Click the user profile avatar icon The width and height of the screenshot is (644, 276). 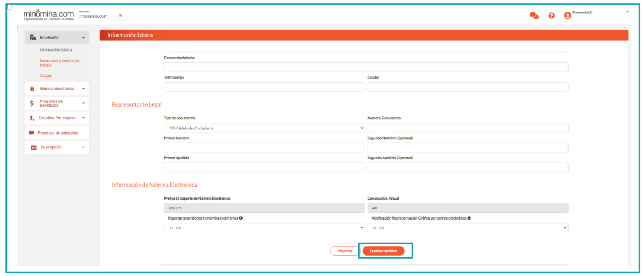tap(567, 16)
